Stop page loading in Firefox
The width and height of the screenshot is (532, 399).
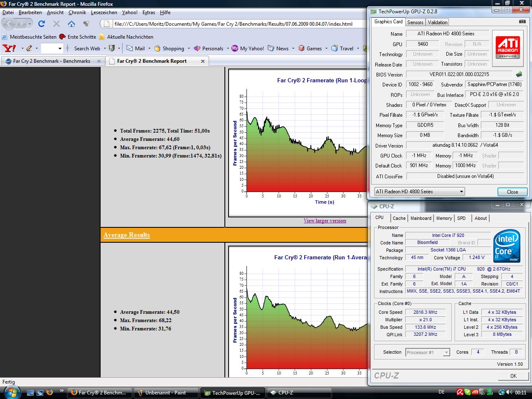point(57,24)
